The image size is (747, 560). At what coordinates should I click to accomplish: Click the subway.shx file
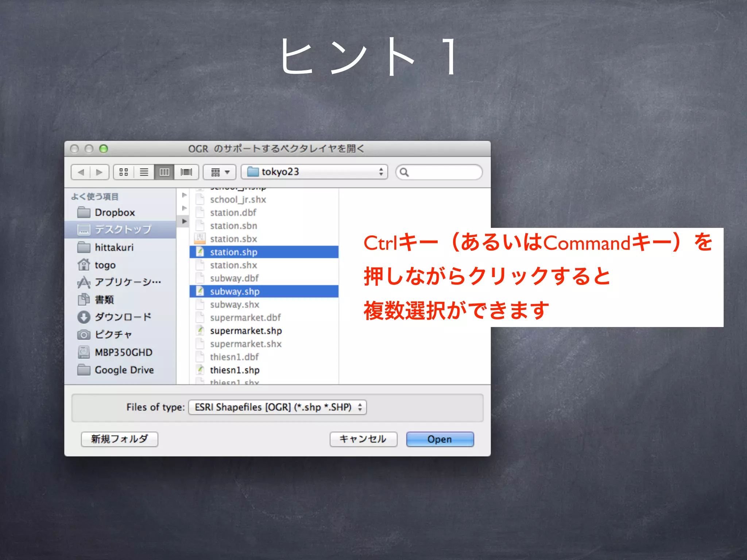coord(264,304)
